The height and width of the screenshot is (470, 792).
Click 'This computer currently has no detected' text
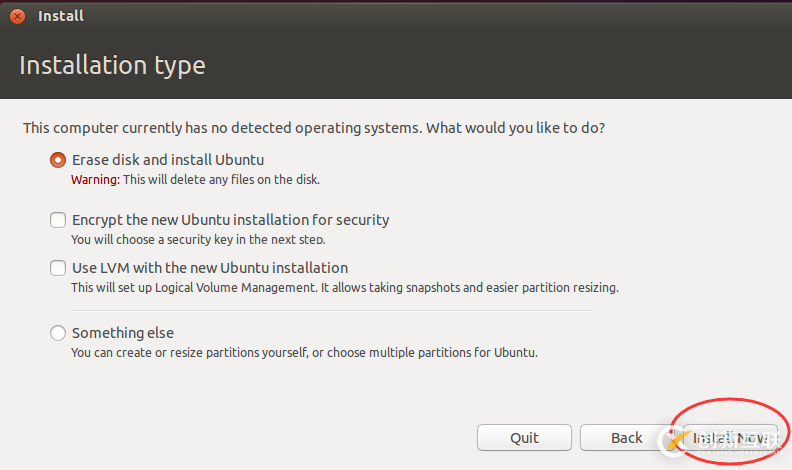pos(314,128)
